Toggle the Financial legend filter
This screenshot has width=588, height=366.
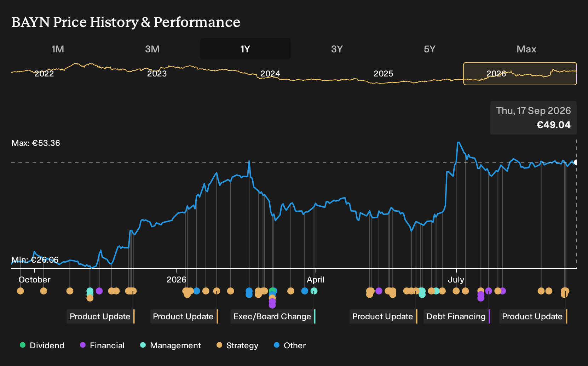click(x=102, y=345)
